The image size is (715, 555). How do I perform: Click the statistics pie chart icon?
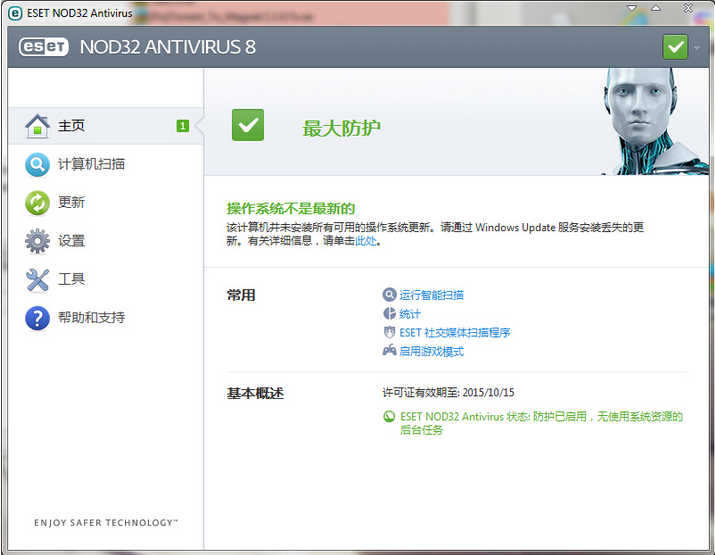tap(389, 314)
